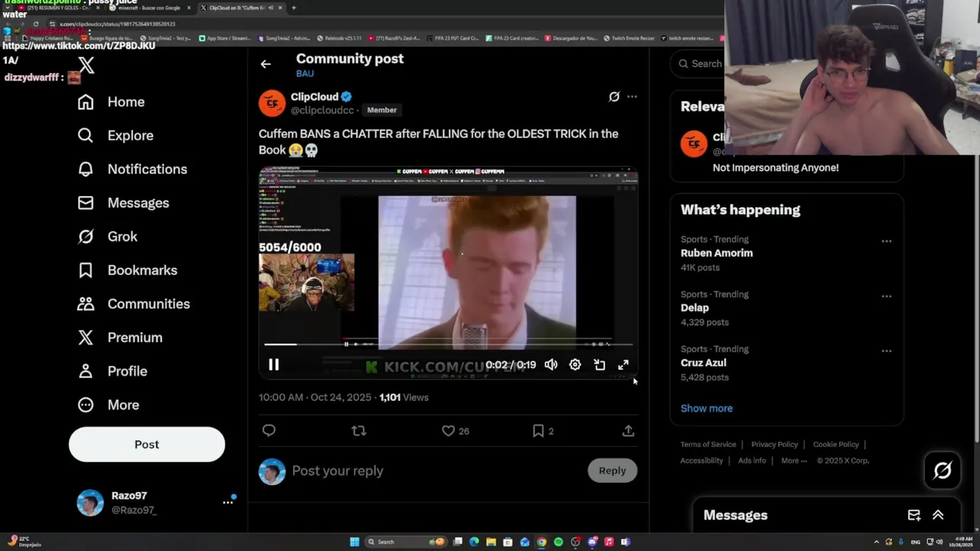Expand the More menu in sidebar
The image size is (980, 551).
coord(108,405)
